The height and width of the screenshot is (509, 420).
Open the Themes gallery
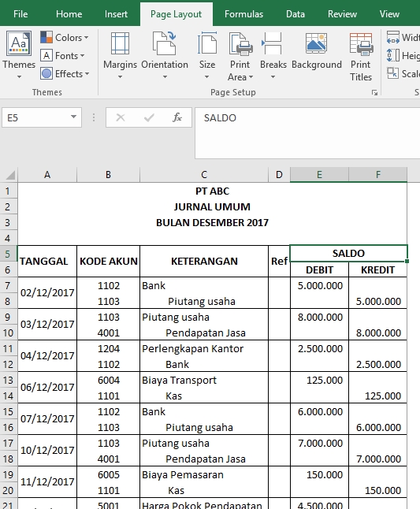19,55
